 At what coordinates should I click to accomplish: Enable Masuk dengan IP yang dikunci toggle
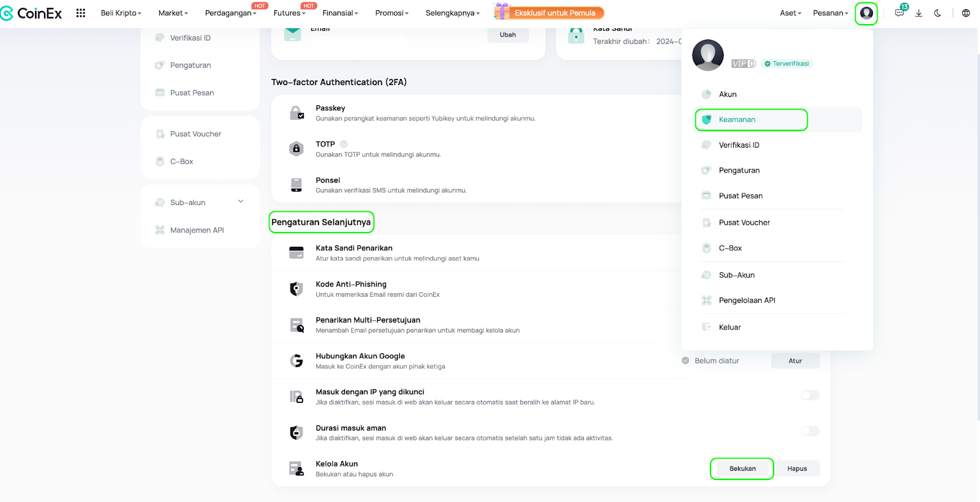810,395
